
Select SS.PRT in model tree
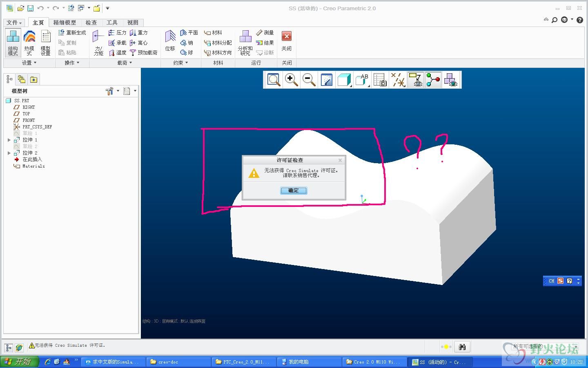(22, 101)
